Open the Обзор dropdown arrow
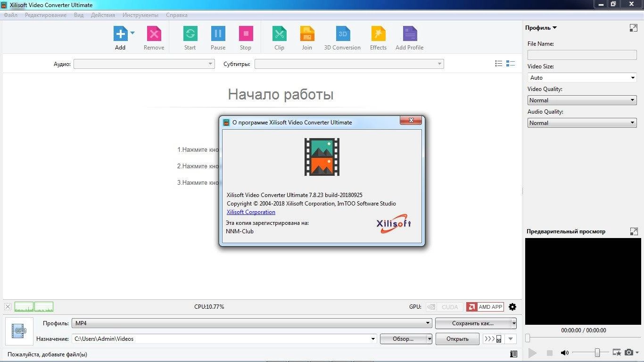Screen dimensions: 644x362 click(x=429, y=339)
